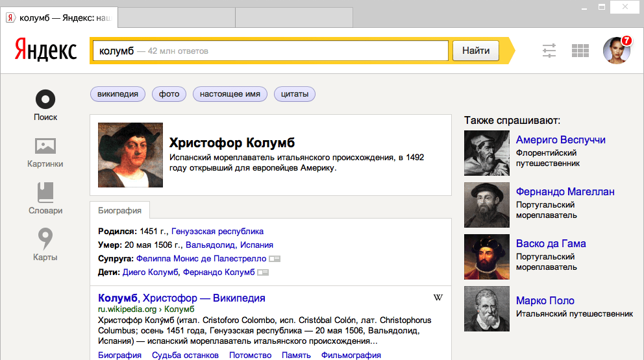The width and height of the screenshot is (644, 360).
Task: Open Марко Поло link
Action: (x=545, y=300)
